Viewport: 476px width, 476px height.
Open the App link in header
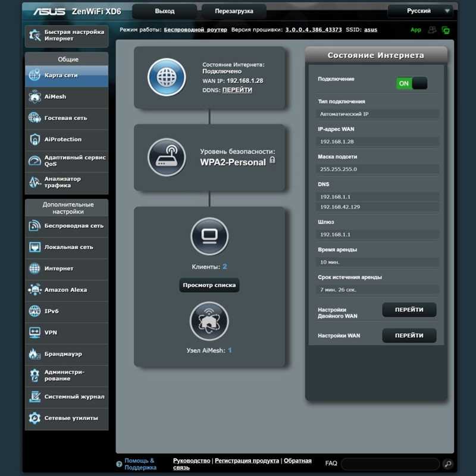click(x=415, y=30)
